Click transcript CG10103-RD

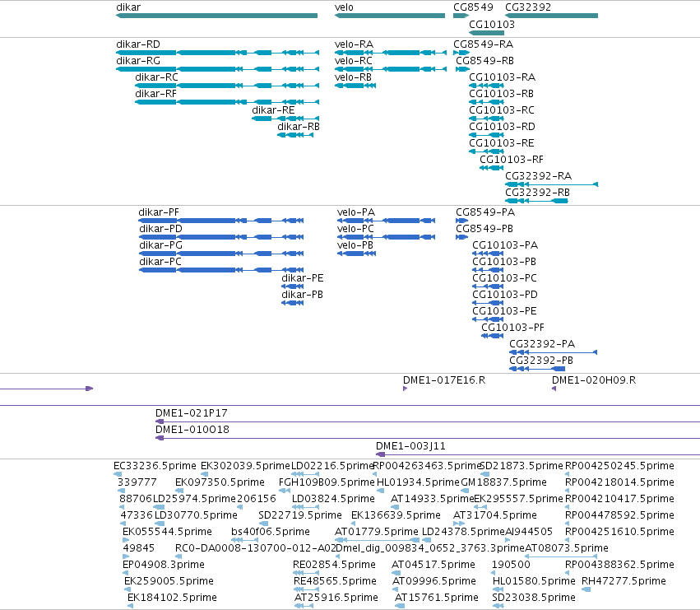tap(486, 135)
